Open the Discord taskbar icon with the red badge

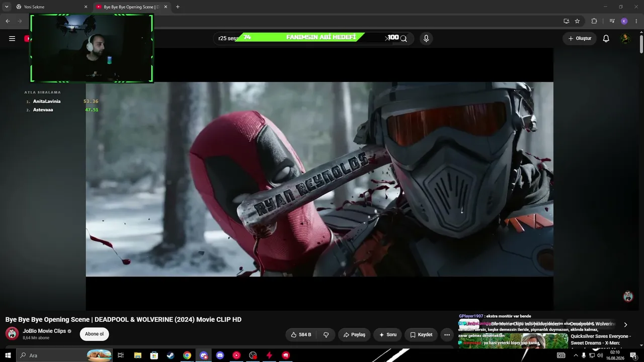(x=203, y=355)
